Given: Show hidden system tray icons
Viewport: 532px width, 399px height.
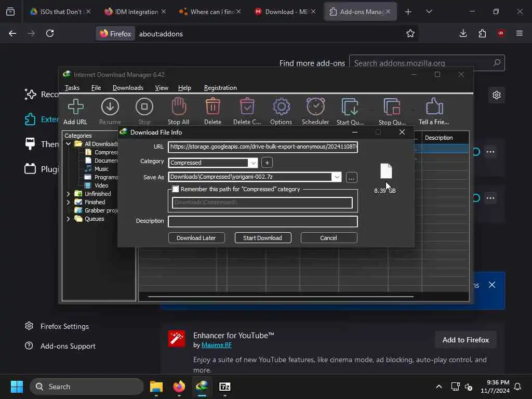Looking at the screenshot, I should [x=438, y=387].
